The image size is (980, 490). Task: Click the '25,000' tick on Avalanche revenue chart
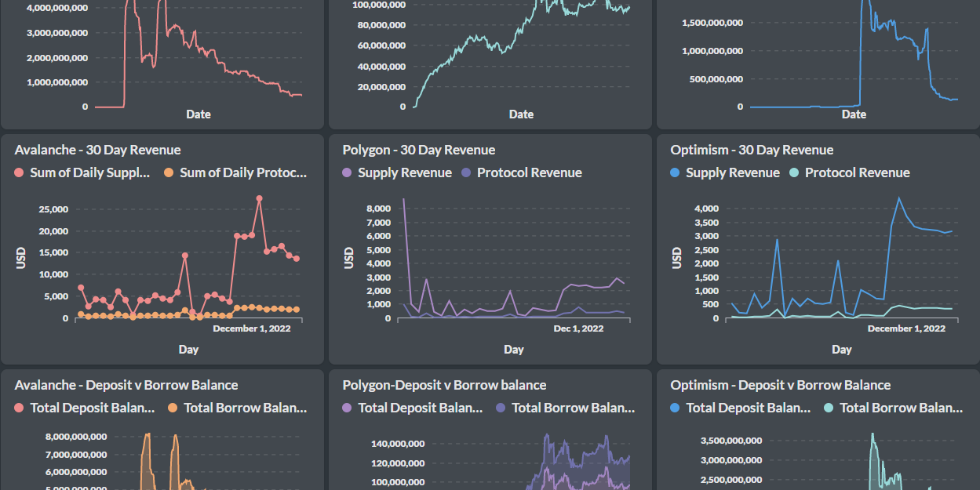[x=53, y=209]
